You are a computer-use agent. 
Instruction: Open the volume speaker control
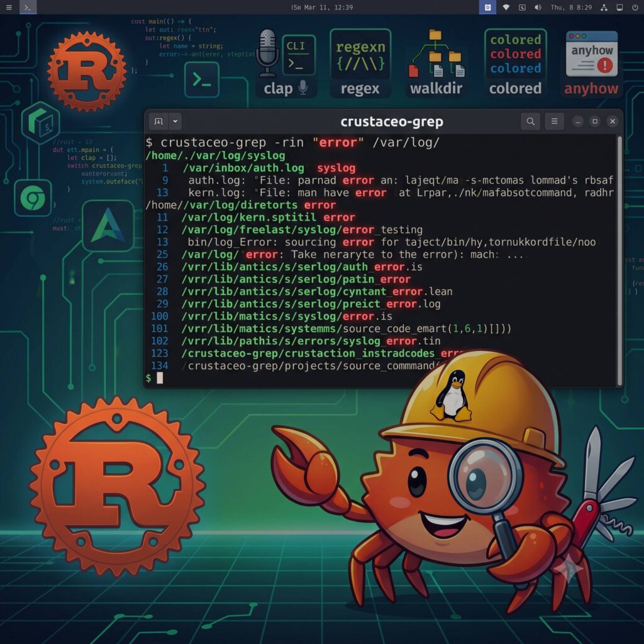point(538,8)
